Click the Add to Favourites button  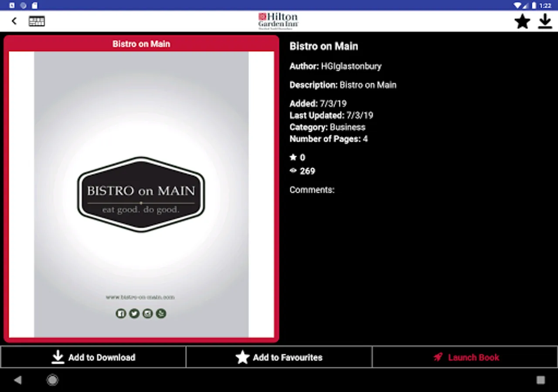(x=279, y=357)
